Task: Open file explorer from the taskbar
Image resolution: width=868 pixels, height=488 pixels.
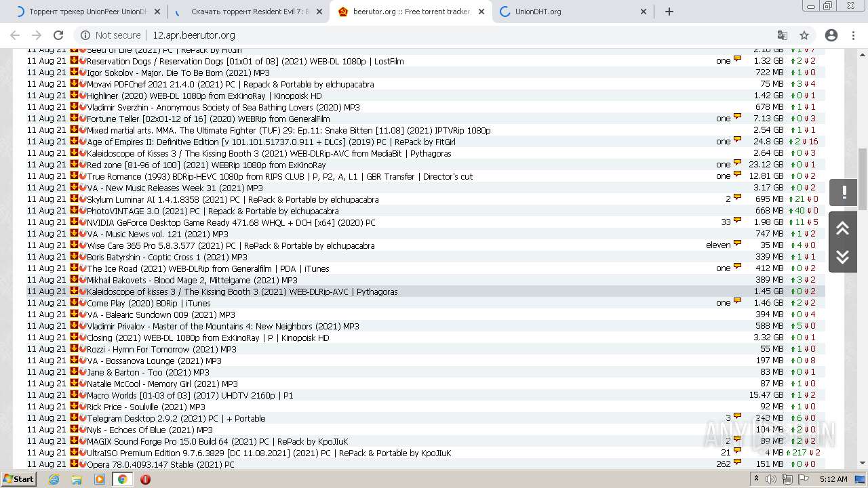Action: click(77, 479)
